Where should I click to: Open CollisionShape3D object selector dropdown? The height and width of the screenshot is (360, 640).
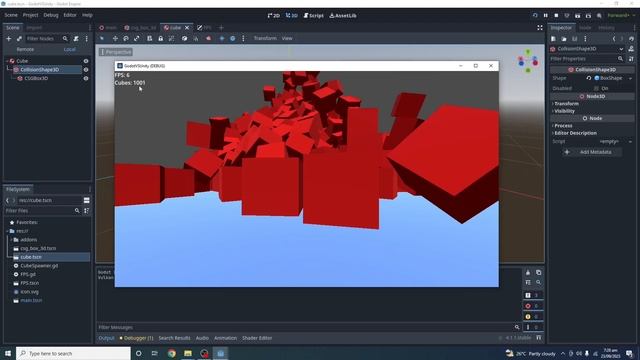coord(621,49)
